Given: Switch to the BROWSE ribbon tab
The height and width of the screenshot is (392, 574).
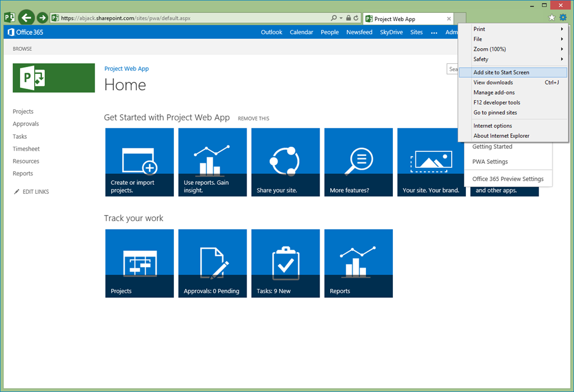Looking at the screenshot, I should (x=22, y=49).
